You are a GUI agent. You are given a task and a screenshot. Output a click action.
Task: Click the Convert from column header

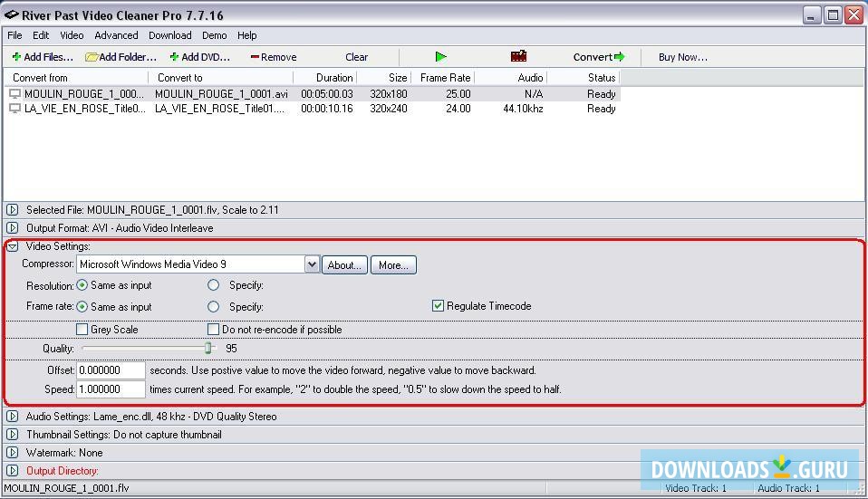[76, 78]
